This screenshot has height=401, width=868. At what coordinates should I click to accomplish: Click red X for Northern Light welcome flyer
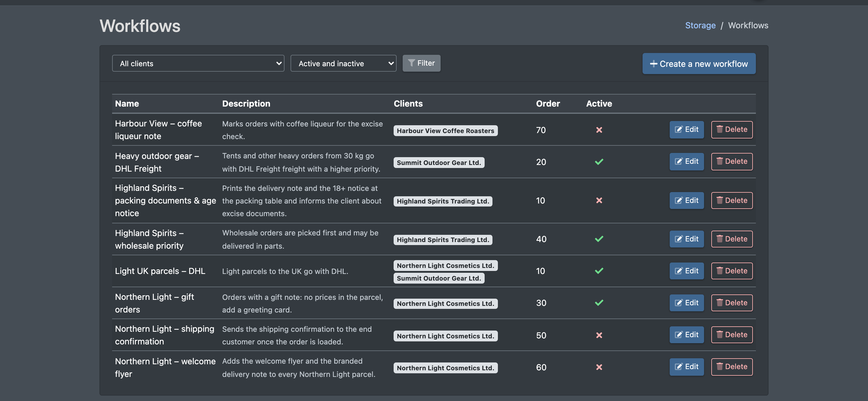pyautogui.click(x=599, y=367)
